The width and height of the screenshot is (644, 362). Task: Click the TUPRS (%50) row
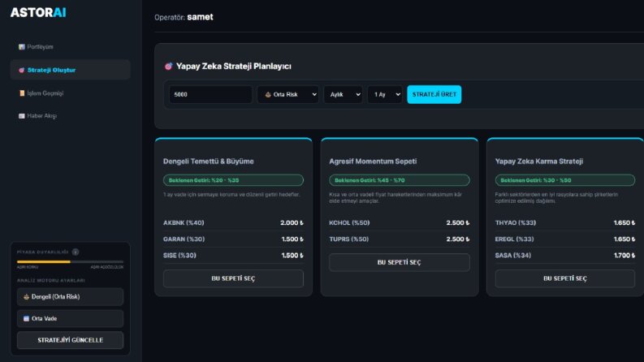(400, 239)
